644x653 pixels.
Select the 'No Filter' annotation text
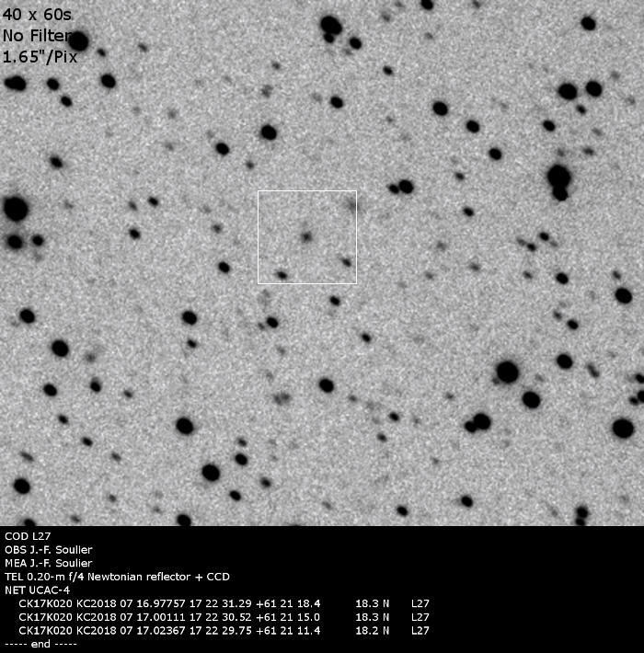pyautogui.click(x=37, y=36)
